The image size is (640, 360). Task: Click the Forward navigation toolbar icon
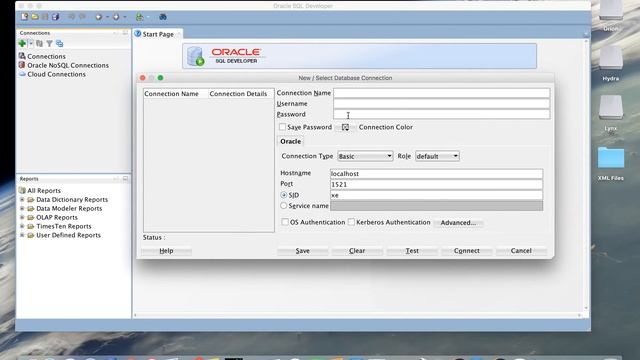tap(116, 17)
